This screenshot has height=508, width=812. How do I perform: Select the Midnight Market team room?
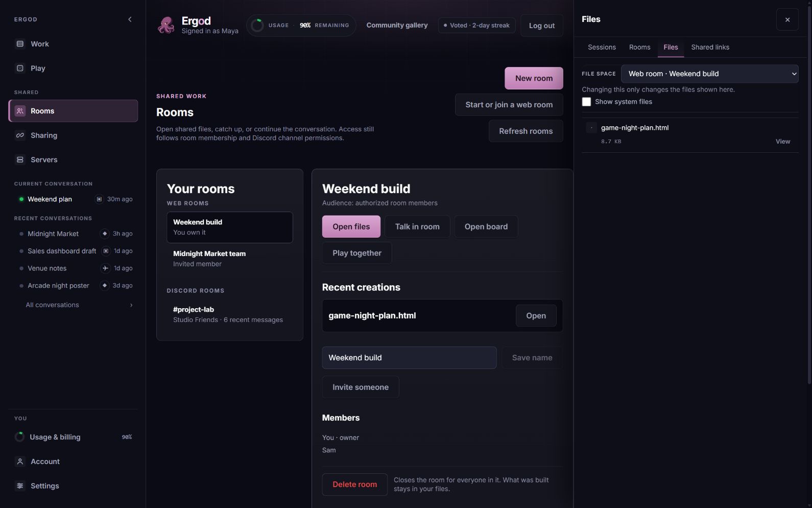pyautogui.click(x=229, y=259)
